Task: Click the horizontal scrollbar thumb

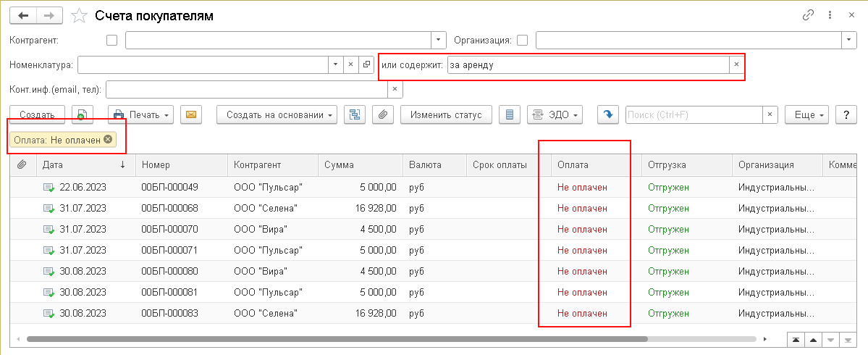Action: coord(337,338)
